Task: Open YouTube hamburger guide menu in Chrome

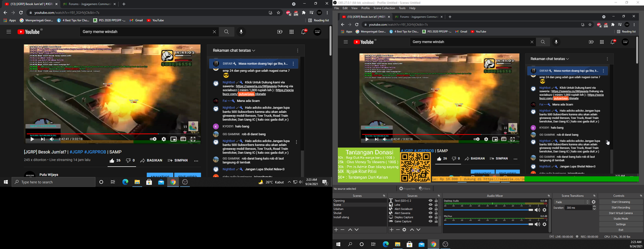Action: (9, 32)
